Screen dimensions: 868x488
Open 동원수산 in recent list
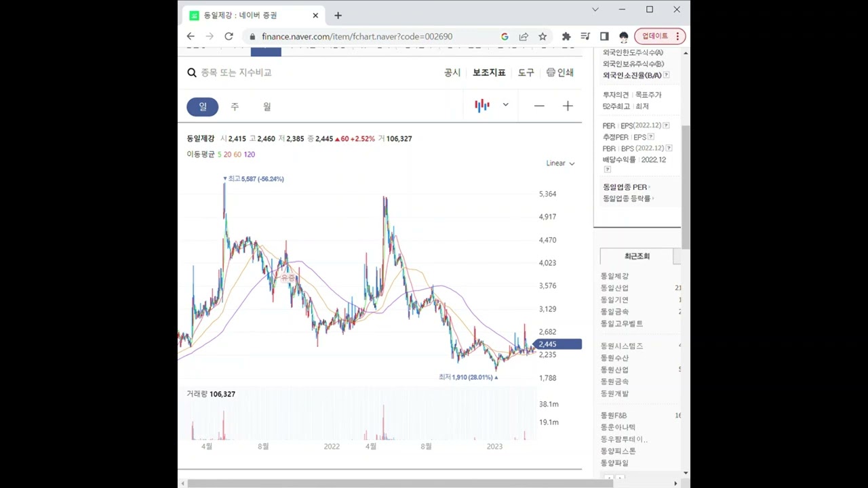click(x=614, y=358)
